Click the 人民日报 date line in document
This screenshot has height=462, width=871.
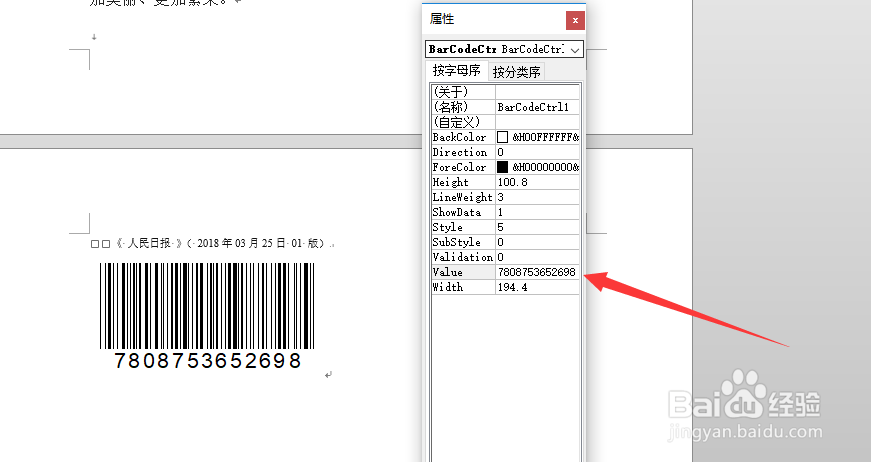[213, 243]
